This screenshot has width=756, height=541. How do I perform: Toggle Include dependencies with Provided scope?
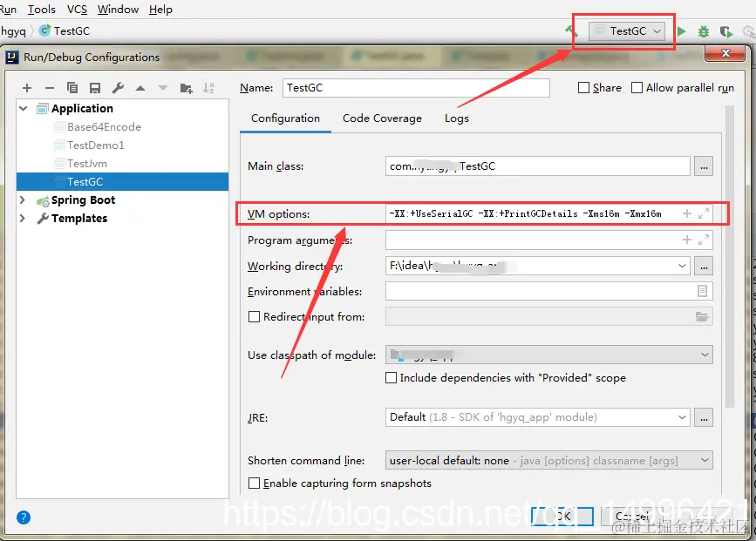391,378
